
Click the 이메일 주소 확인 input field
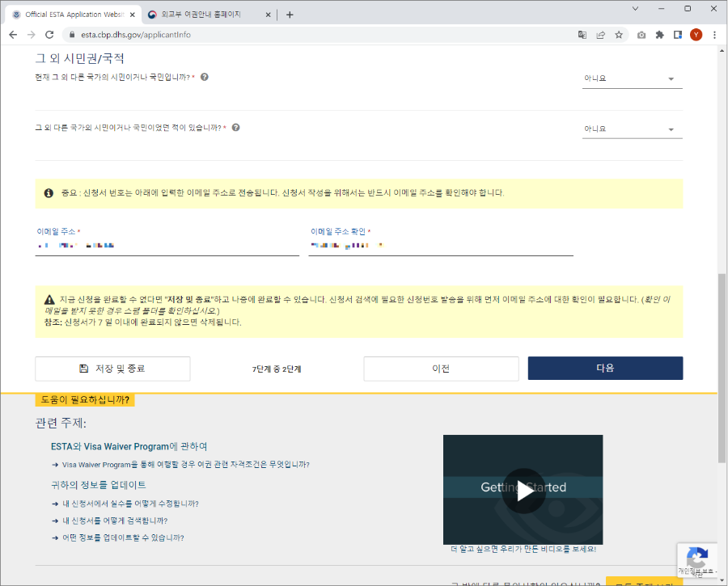point(441,246)
